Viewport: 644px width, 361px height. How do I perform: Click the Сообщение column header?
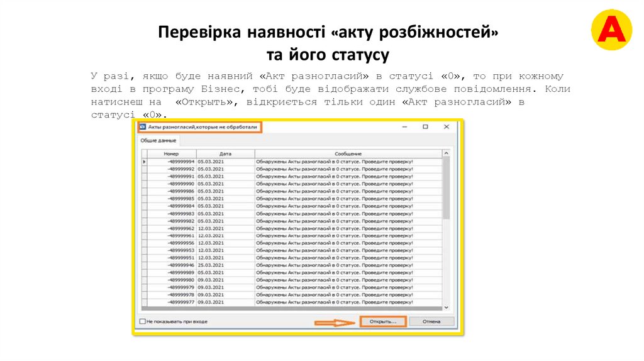click(348, 153)
